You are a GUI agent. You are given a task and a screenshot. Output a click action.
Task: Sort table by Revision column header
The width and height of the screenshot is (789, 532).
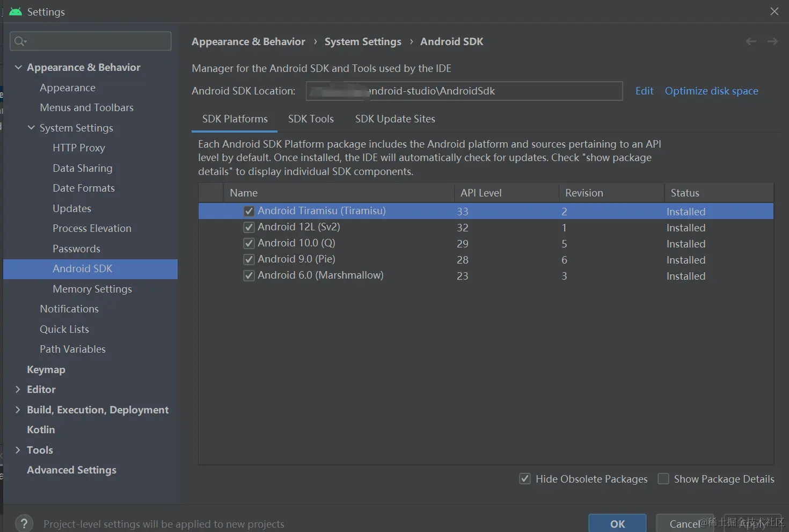click(611, 193)
